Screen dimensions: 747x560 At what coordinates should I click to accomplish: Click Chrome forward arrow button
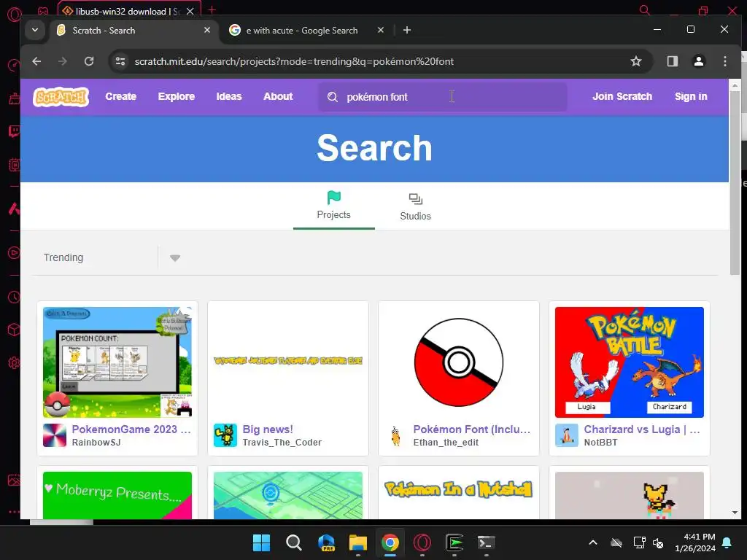tap(63, 61)
